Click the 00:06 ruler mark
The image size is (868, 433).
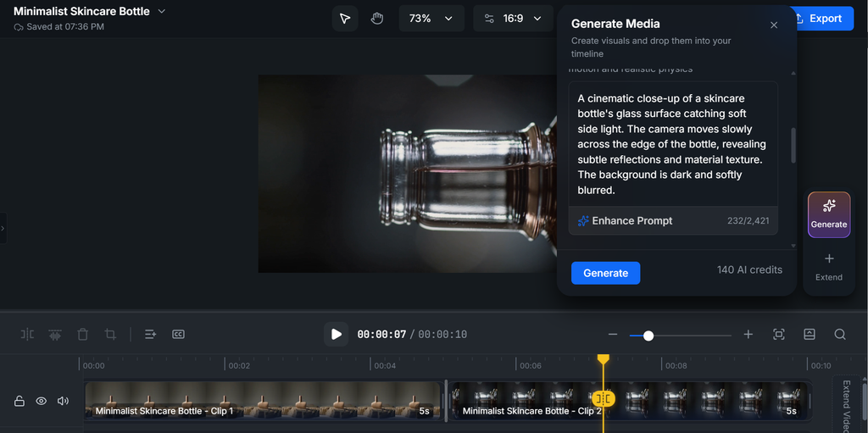click(x=531, y=365)
